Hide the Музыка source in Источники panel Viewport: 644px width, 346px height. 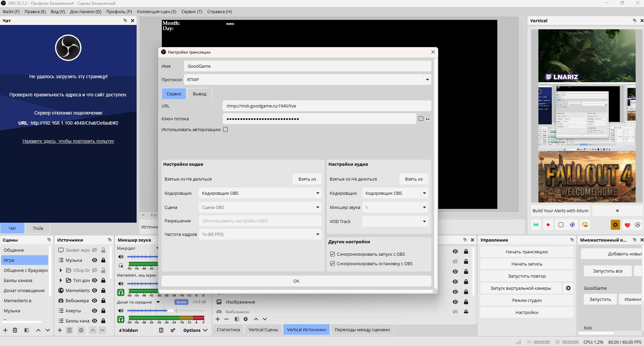95,260
